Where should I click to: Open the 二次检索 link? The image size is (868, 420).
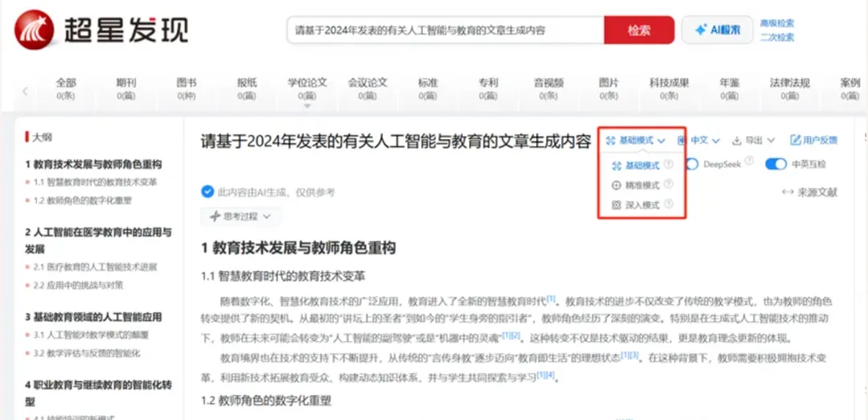click(x=777, y=37)
